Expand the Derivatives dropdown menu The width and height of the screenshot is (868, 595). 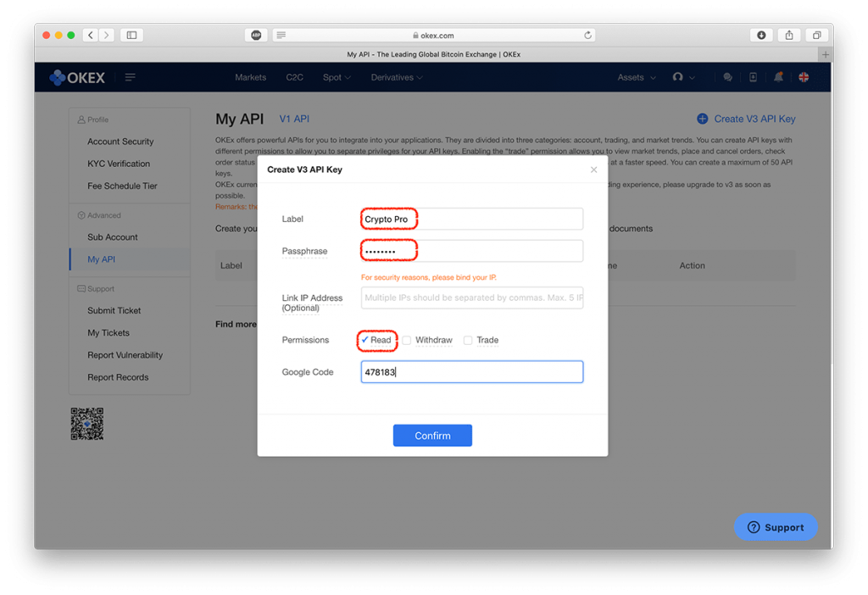[x=397, y=77]
